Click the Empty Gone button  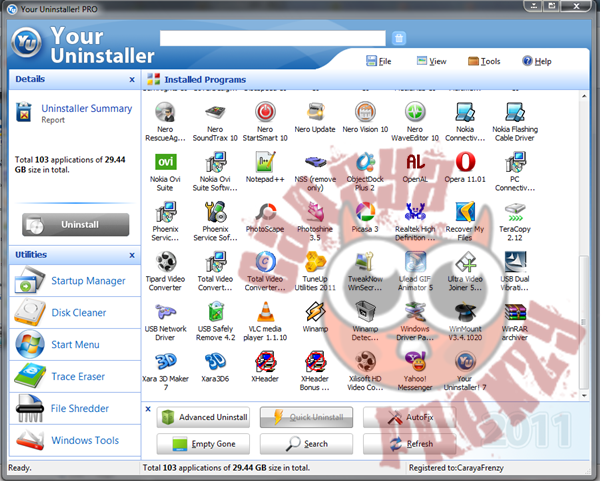pos(203,444)
